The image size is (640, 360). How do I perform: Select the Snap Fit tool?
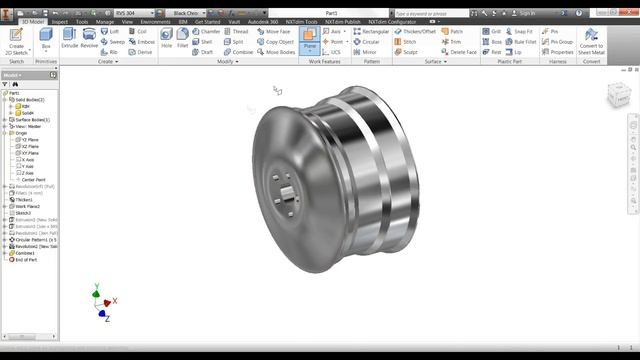[x=519, y=31]
